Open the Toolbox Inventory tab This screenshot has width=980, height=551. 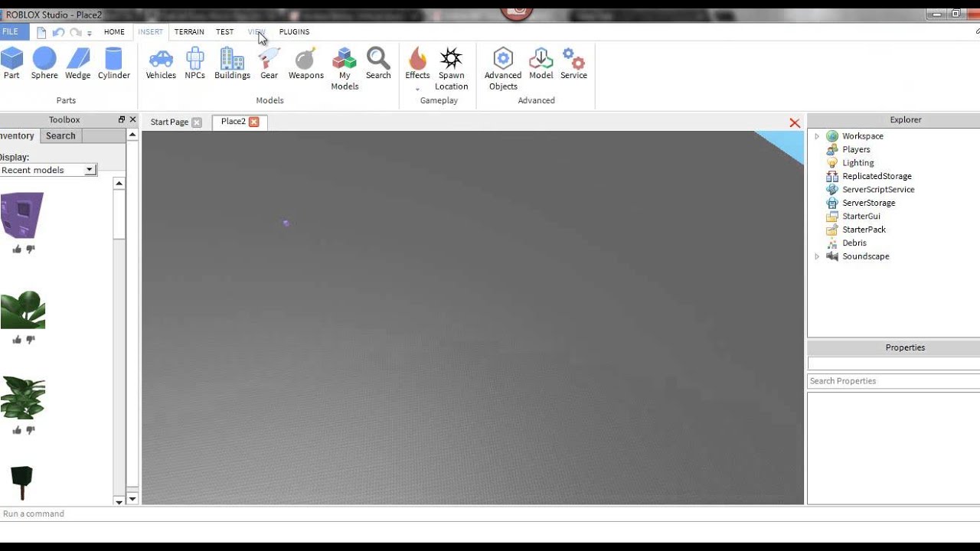[18, 135]
